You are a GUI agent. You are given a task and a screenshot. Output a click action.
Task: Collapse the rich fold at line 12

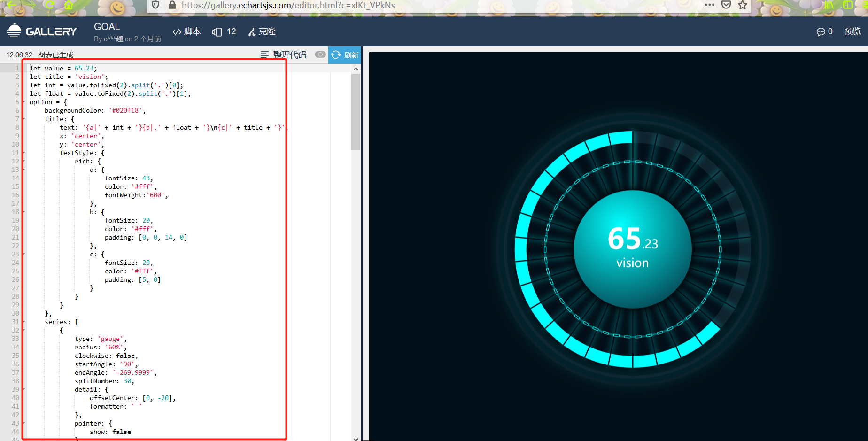pos(24,161)
